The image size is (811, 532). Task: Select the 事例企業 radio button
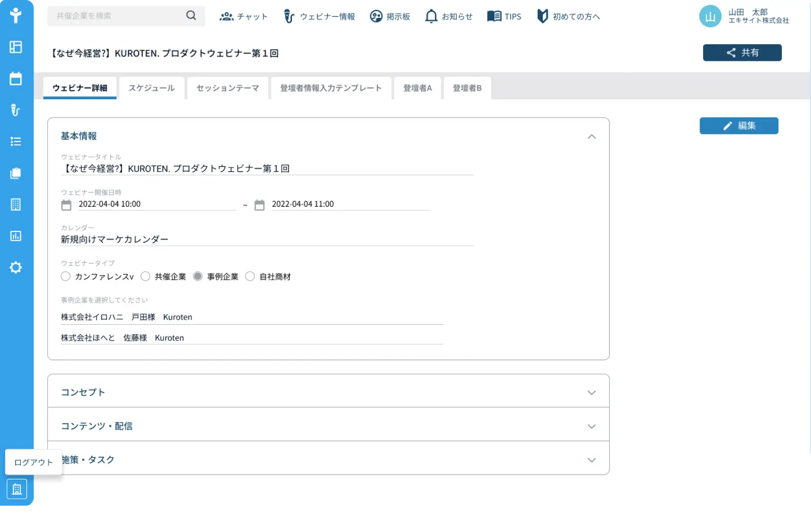[198, 276]
